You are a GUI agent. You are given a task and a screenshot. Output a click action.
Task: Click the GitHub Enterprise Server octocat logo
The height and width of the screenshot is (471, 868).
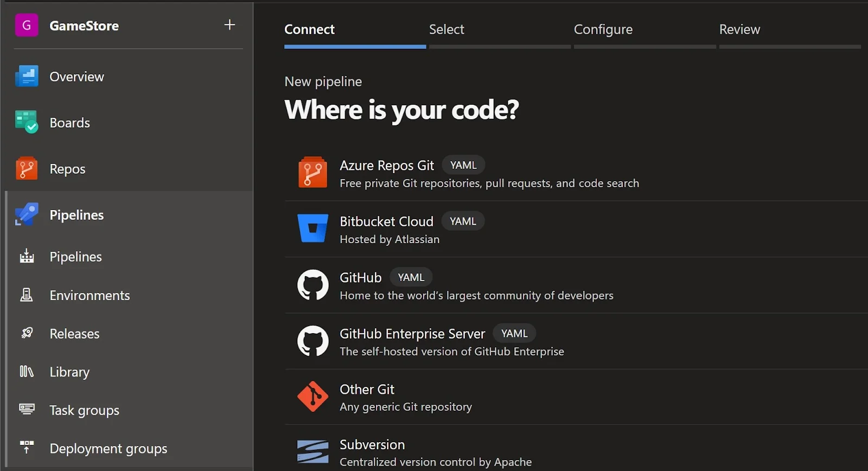point(313,341)
